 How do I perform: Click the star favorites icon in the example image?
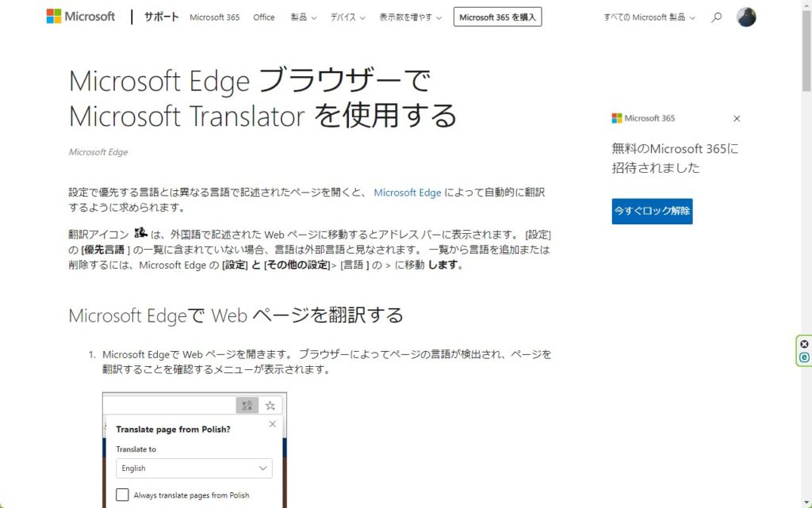[270, 405]
